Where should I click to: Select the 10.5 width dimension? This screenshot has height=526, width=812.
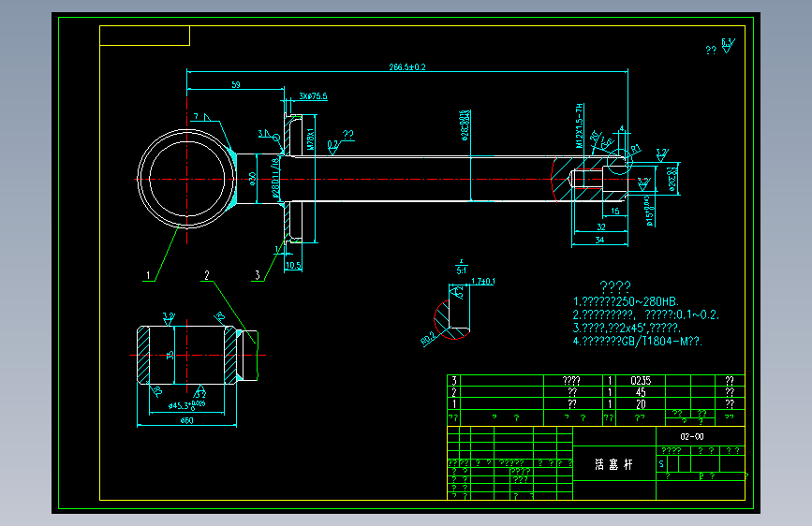tap(293, 266)
